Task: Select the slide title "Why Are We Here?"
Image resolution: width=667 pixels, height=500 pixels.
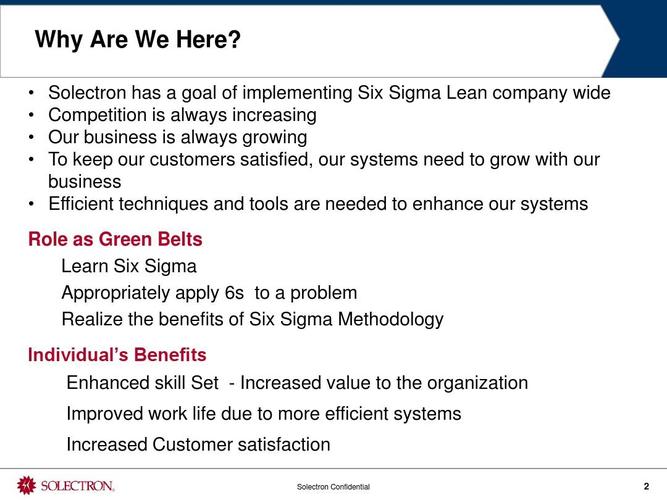Action: click(x=138, y=39)
